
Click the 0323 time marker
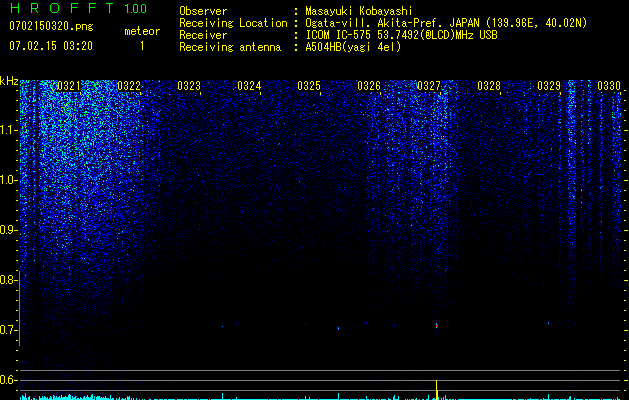click(x=189, y=85)
